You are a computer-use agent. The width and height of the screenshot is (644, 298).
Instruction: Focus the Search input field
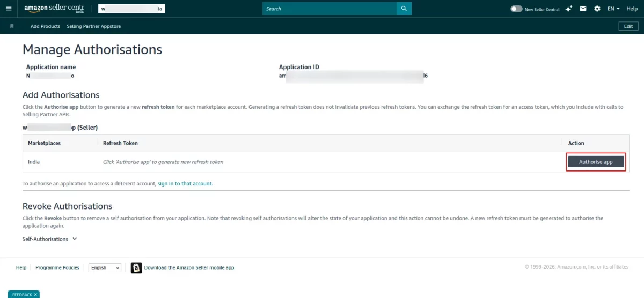point(330,9)
